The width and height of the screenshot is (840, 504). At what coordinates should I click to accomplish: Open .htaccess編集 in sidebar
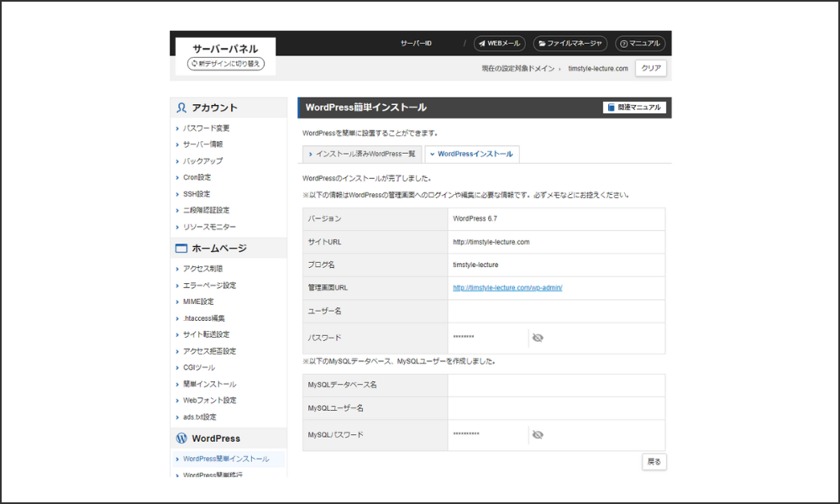coord(204,318)
